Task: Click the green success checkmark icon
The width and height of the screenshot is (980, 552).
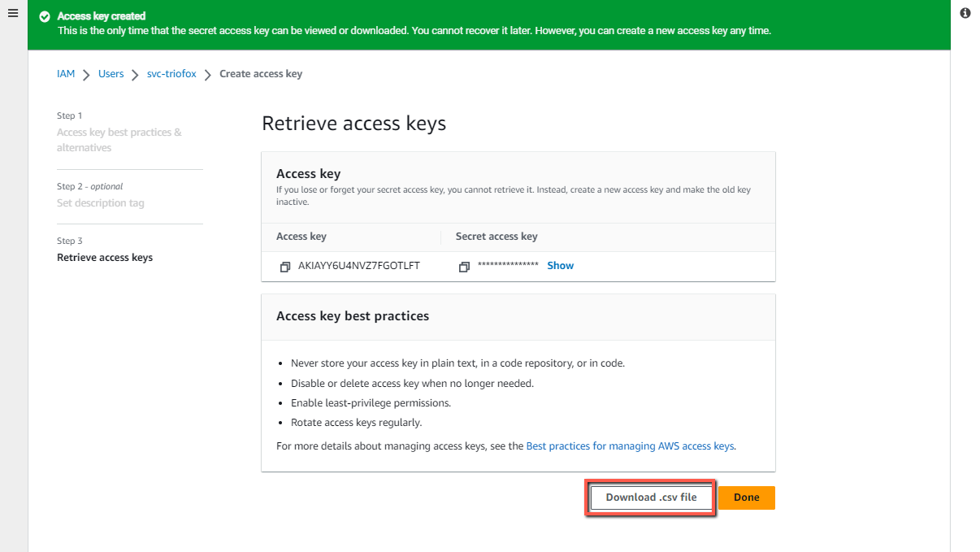Action: pyautogui.click(x=44, y=15)
